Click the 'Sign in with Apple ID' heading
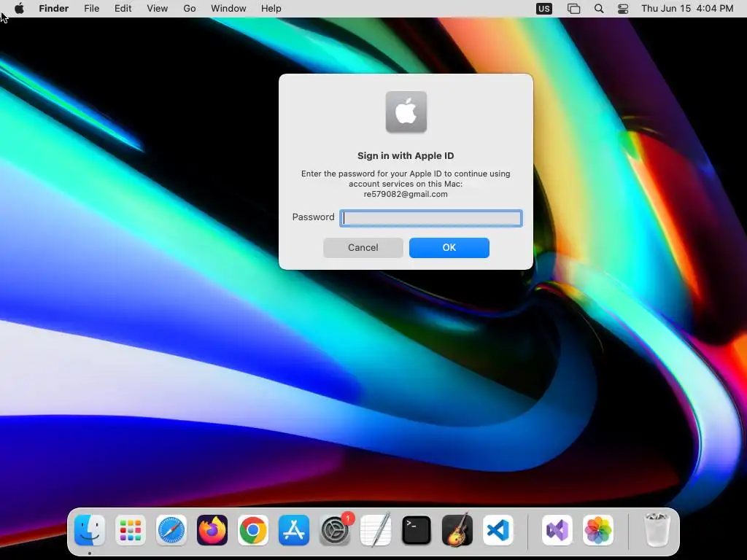747x560 pixels. pyautogui.click(x=406, y=156)
